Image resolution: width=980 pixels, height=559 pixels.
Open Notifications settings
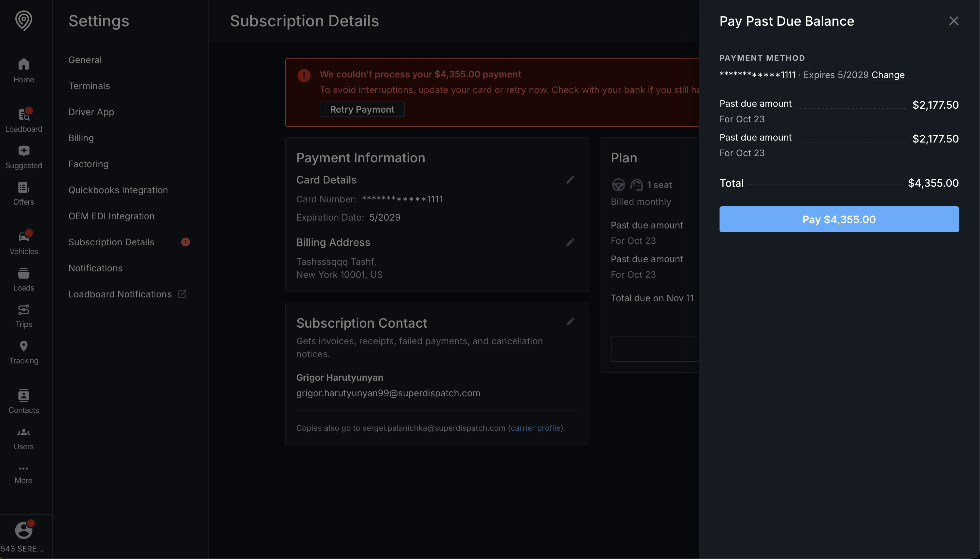95,268
